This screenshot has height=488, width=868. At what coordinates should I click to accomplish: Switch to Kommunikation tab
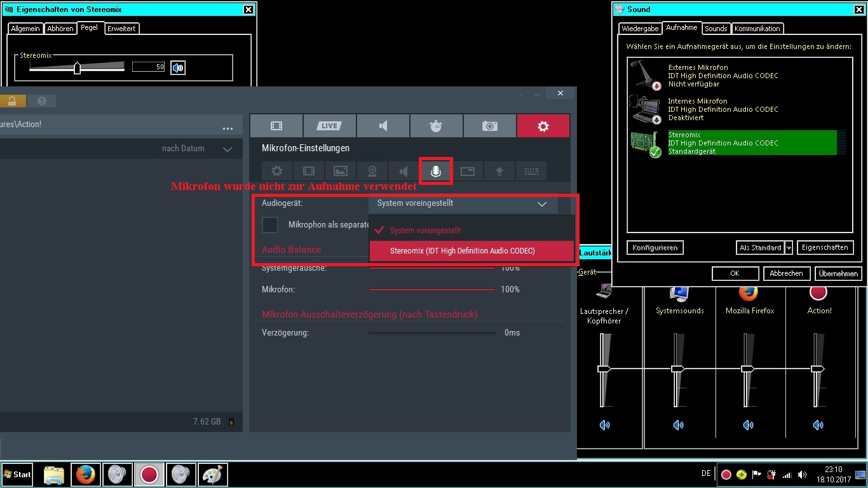click(x=757, y=29)
